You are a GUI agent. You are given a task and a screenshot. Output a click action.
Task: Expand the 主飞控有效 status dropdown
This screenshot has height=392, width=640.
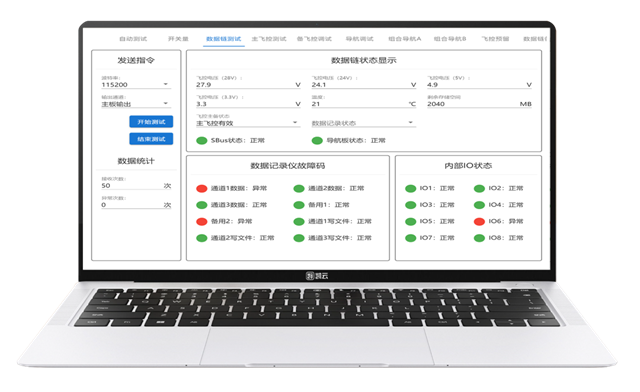[248, 123]
